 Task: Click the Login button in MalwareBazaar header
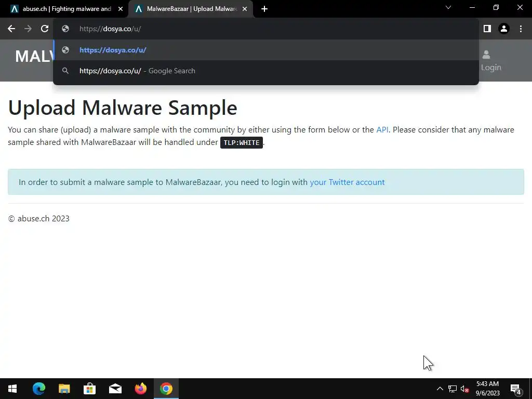point(490,61)
